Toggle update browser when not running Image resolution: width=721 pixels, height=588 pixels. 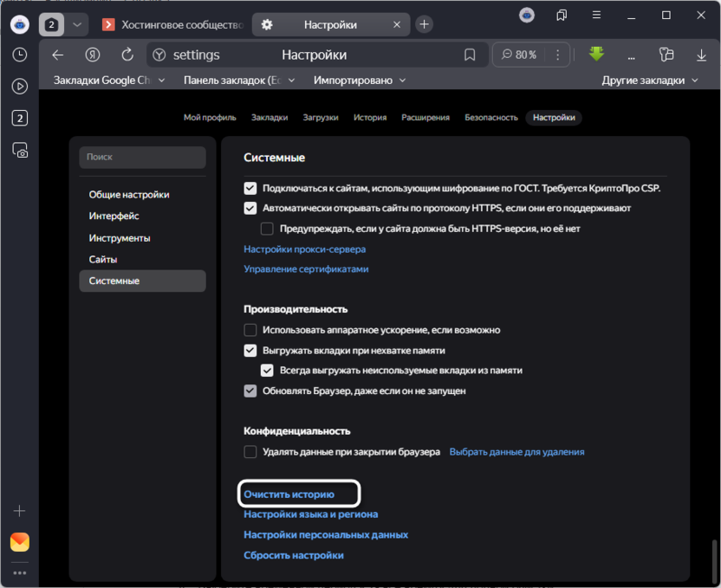250,391
